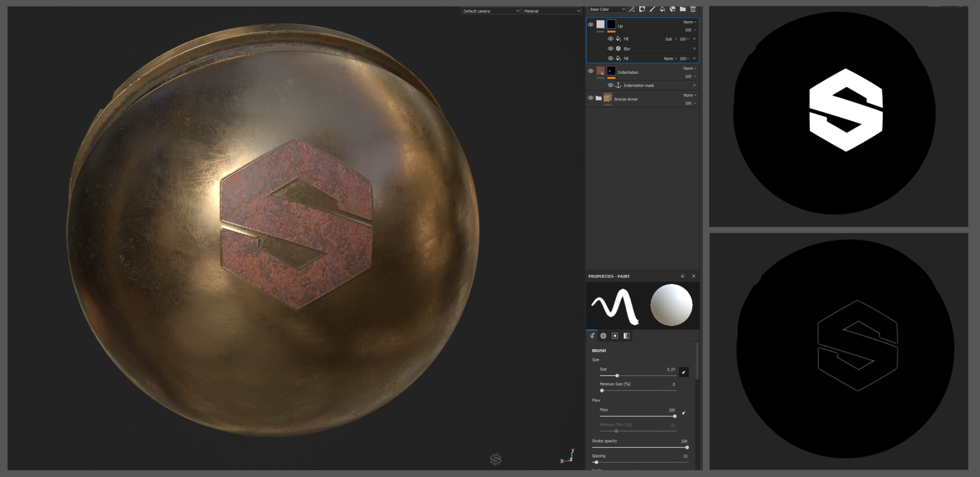This screenshot has height=477, width=980.
Task: Click the add effect magic wand icon
Action: (x=632, y=9)
